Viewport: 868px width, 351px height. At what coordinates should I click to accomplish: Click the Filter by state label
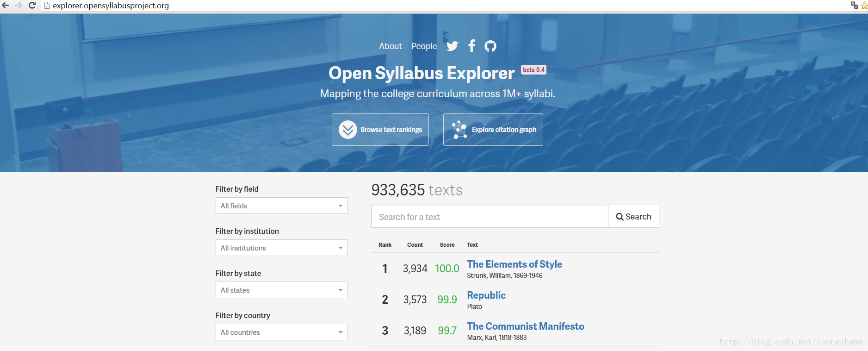tap(238, 273)
